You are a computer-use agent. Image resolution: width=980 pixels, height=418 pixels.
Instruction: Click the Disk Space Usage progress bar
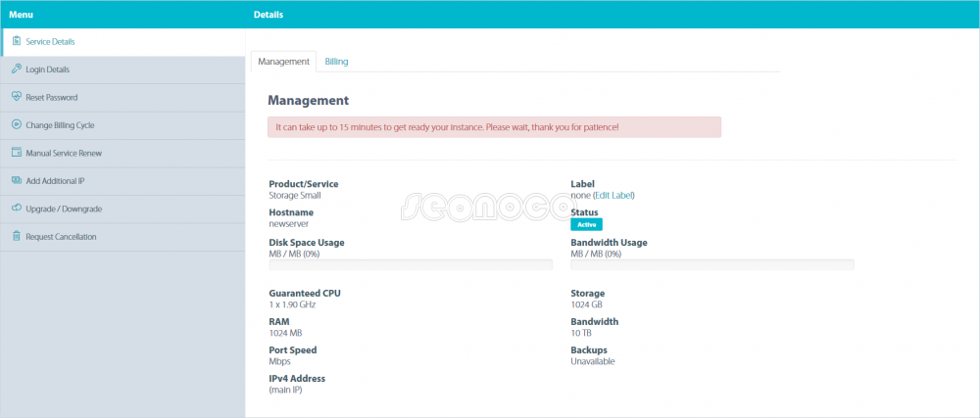(x=411, y=264)
